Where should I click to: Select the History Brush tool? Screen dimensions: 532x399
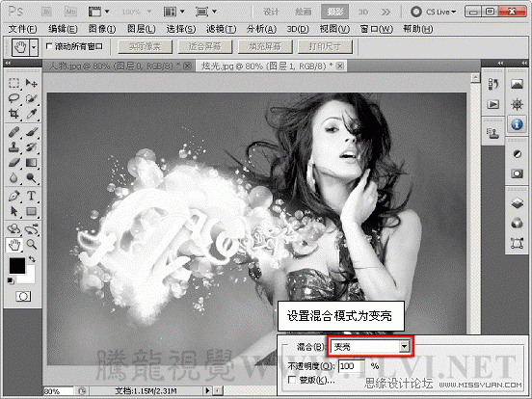click(x=31, y=146)
